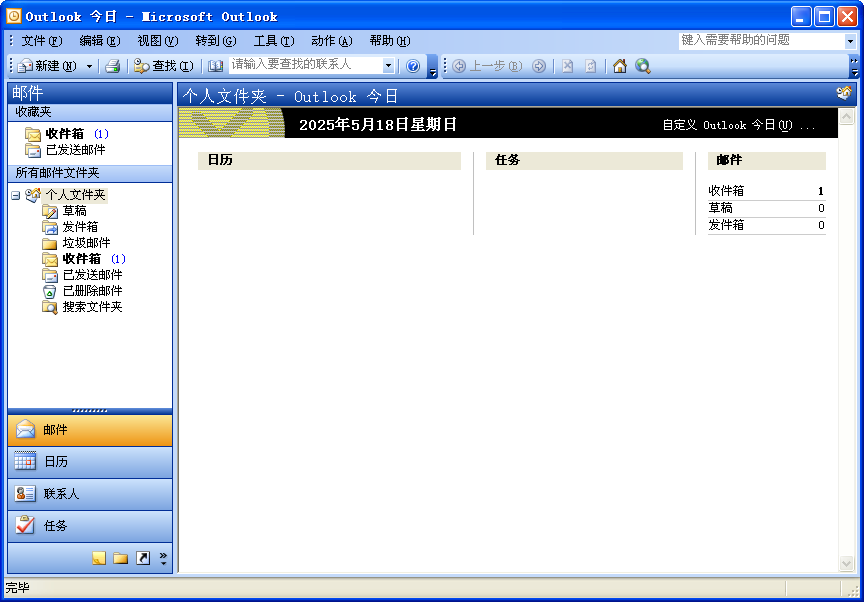864x602 pixels.
Task: Click the navigation pane splitter handle
Action: tap(90, 411)
